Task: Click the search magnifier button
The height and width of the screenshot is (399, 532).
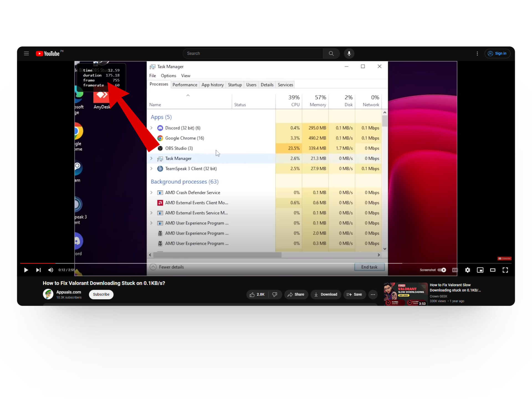Action: pyautogui.click(x=331, y=53)
